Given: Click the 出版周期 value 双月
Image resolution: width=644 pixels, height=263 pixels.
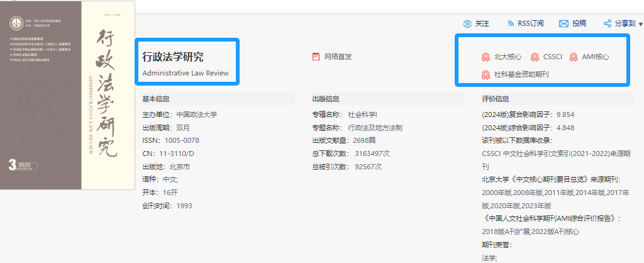Looking at the screenshot, I should click(183, 128).
